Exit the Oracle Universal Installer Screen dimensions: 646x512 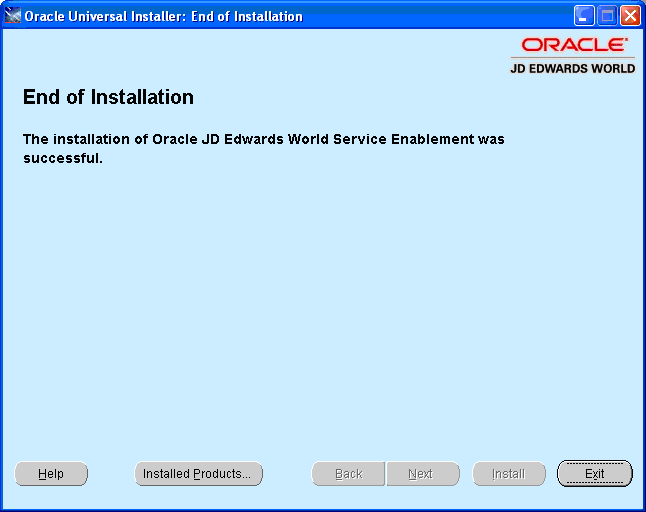[595, 474]
